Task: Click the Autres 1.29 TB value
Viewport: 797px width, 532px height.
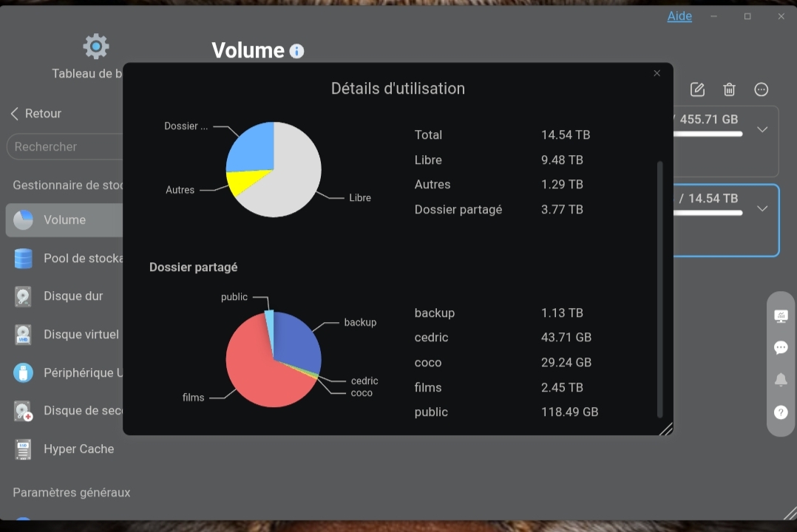Action: coord(562,185)
